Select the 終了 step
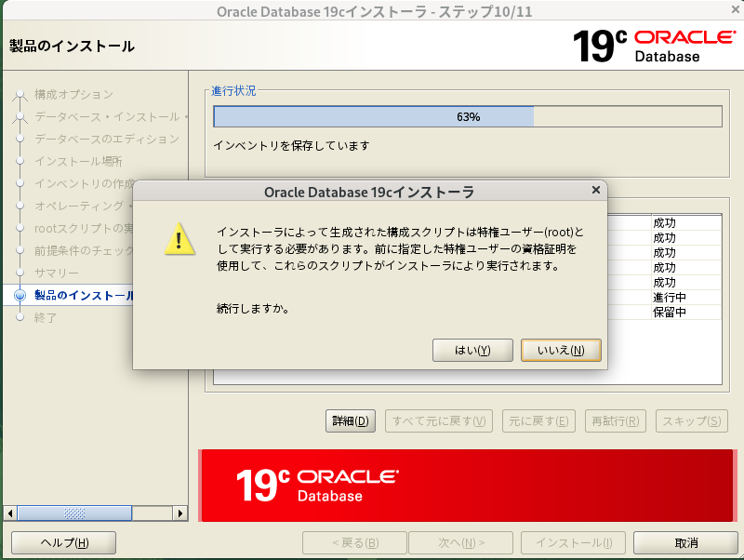744x560 pixels. coord(46,317)
